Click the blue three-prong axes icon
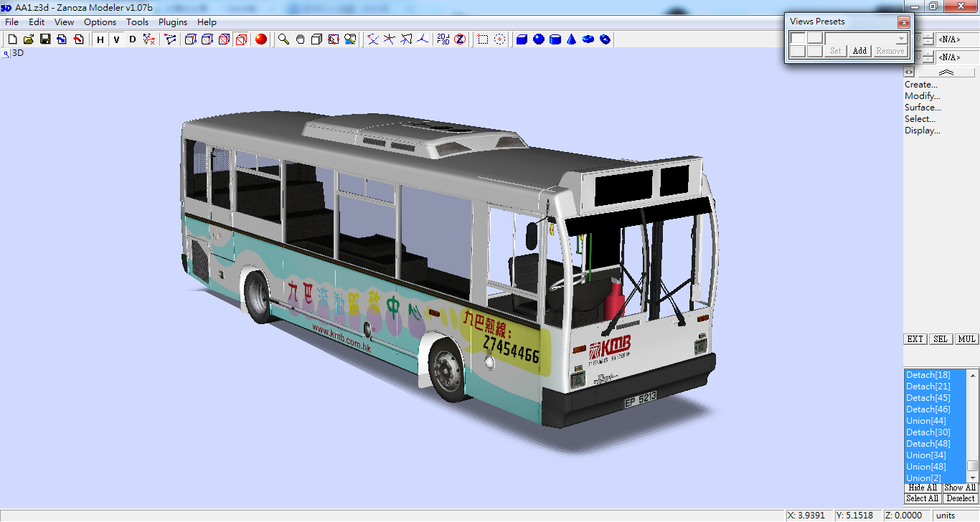Screen dimensions: 980x522 click(423, 39)
